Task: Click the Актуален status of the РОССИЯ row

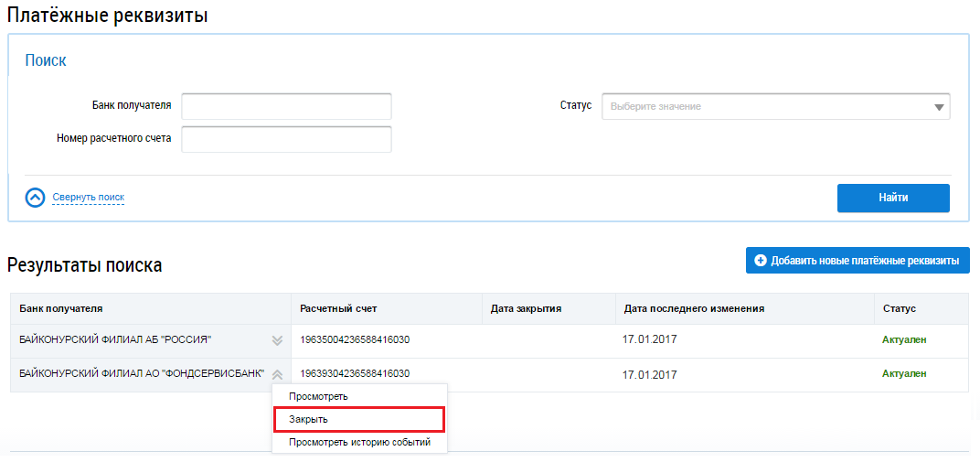Action: (x=903, y=340)
